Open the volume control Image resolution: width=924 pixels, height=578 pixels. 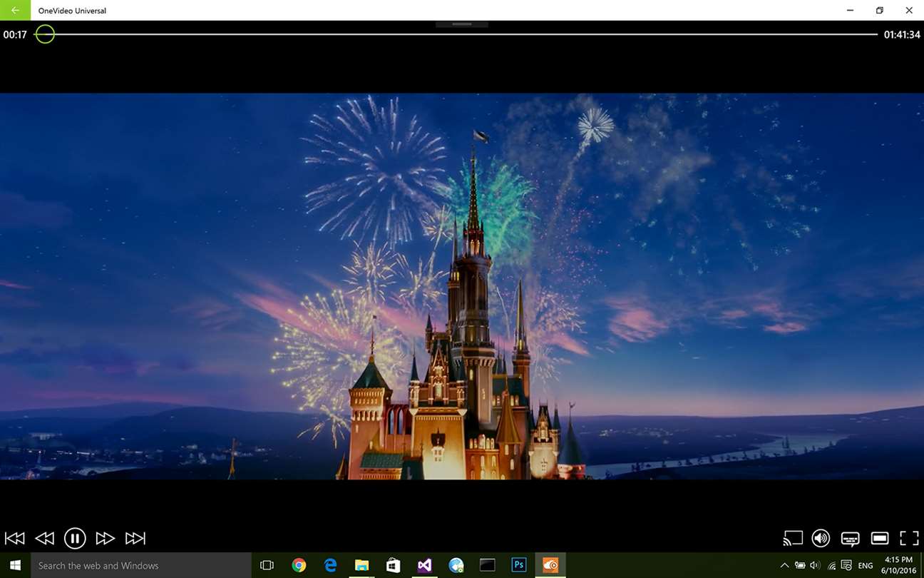point(821,538)
